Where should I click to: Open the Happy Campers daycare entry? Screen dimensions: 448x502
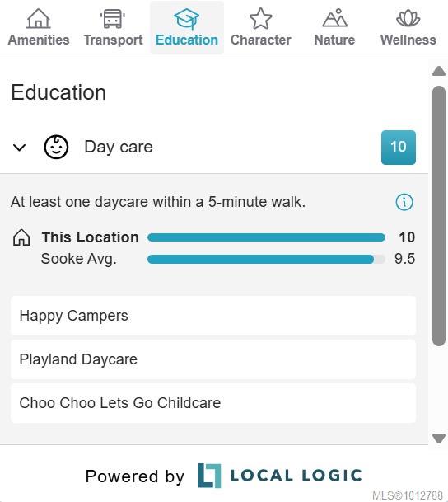pyautogui.click(x=213, y=316)
